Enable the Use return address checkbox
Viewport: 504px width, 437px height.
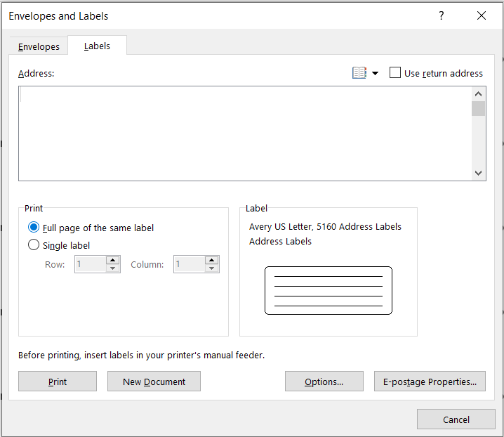click(x=394, y=73)
